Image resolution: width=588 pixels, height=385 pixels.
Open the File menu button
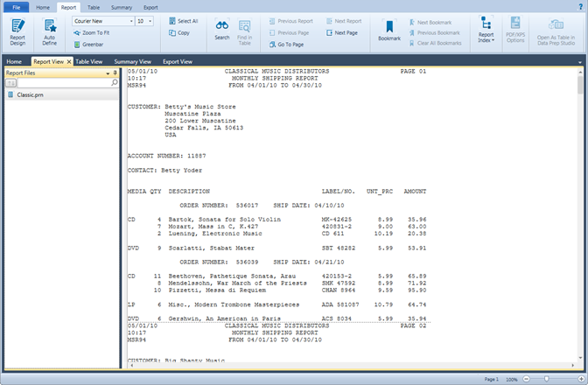tap(16, 6)
